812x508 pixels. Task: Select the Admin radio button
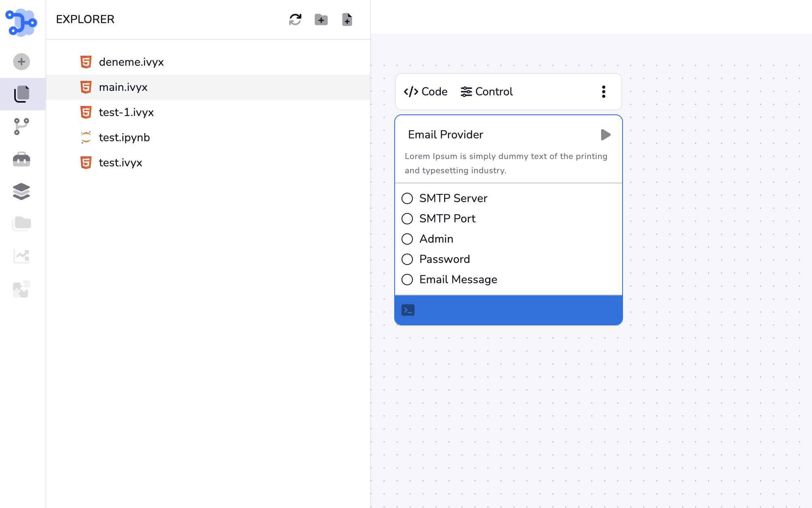407,239
